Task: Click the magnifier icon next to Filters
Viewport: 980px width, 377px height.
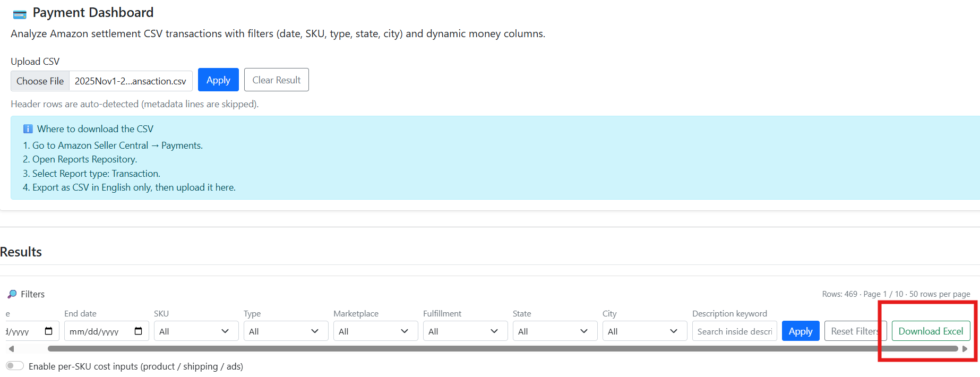Action: pyautogui.click(x=12, y=294)
